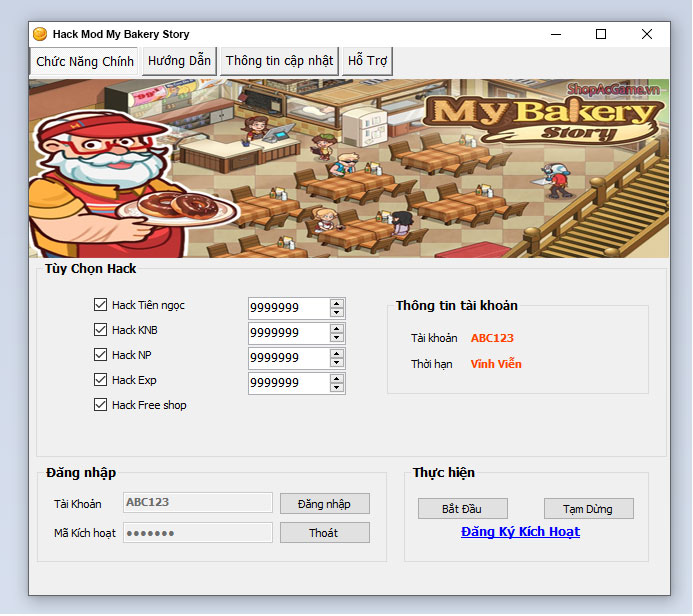This screenshot has height=616, width=693.
Task: Open the Hướng Dẫn tab
Action: 179,61
